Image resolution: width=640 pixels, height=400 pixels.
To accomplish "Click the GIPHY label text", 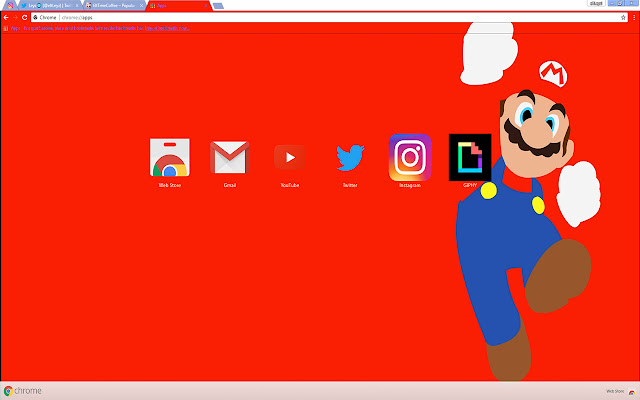I will coord(470,185).
